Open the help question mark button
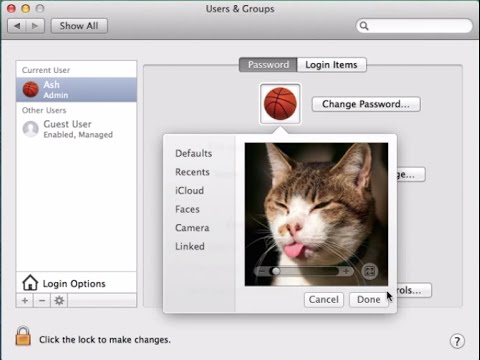Viewport: 480px width, 360px height. (x=457, y=341)
